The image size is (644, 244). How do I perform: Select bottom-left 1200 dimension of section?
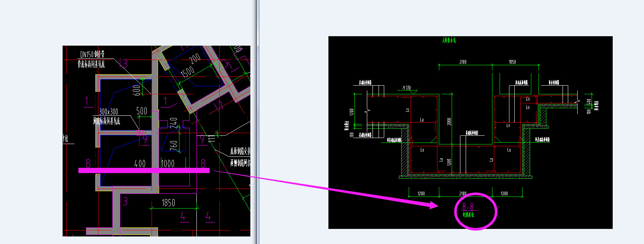click(x=421, y=193)
